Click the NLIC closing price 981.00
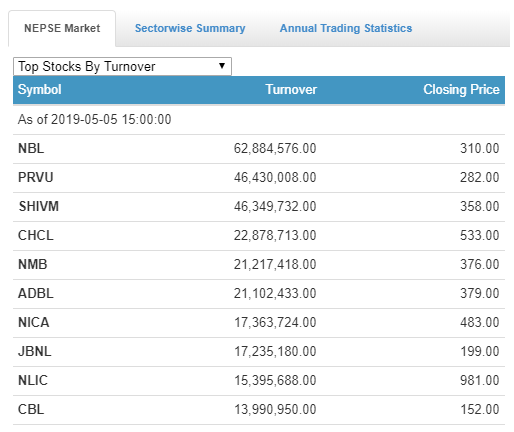The height and width of the screenshot is (432, 514). click(x=480, y=380)
